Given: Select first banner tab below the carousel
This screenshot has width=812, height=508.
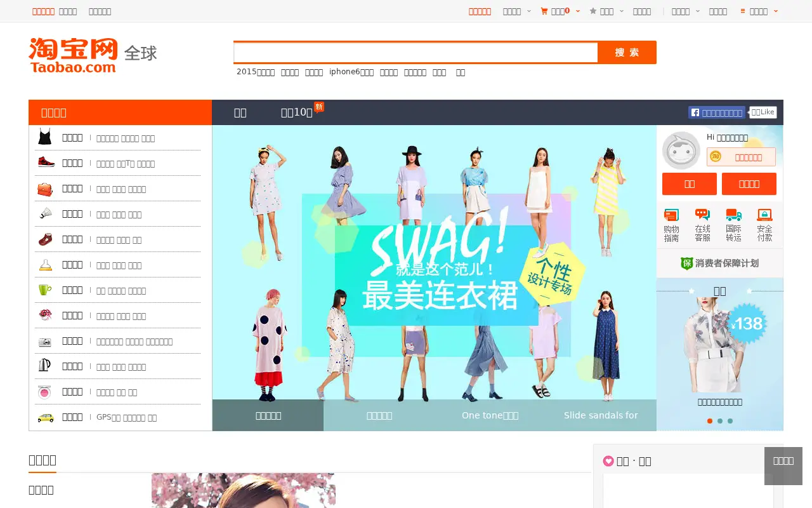Looking at the screenshot, I should coord(268,415).
